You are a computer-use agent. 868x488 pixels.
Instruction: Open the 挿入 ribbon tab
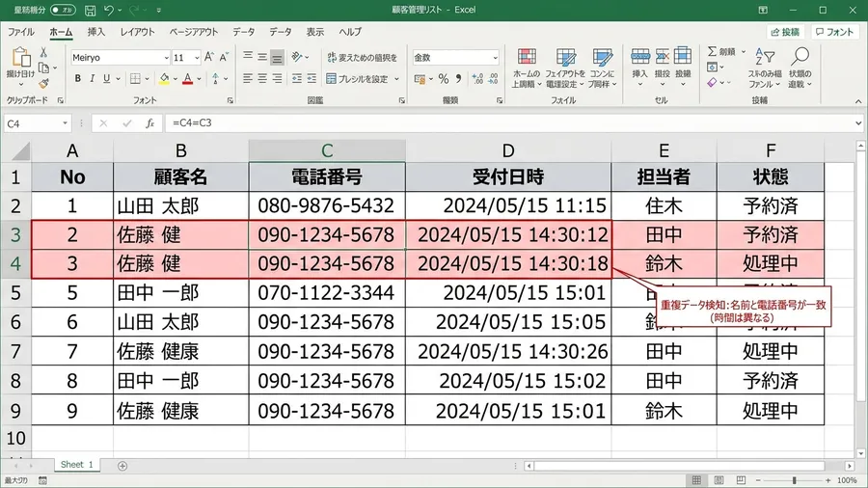[x=96, y=32]
